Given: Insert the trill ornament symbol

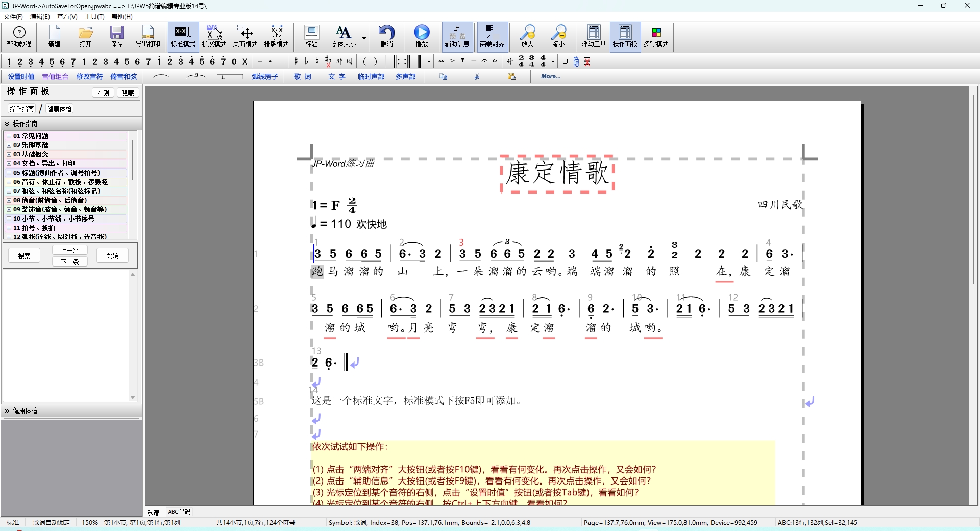Looking at the screenshot, I should pos(495,62).
